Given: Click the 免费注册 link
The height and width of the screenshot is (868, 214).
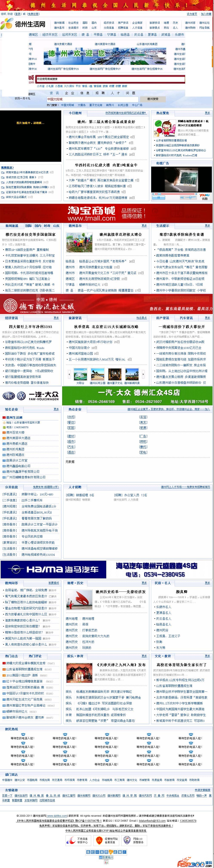Looking at the screenshot, I should (33, 14).
